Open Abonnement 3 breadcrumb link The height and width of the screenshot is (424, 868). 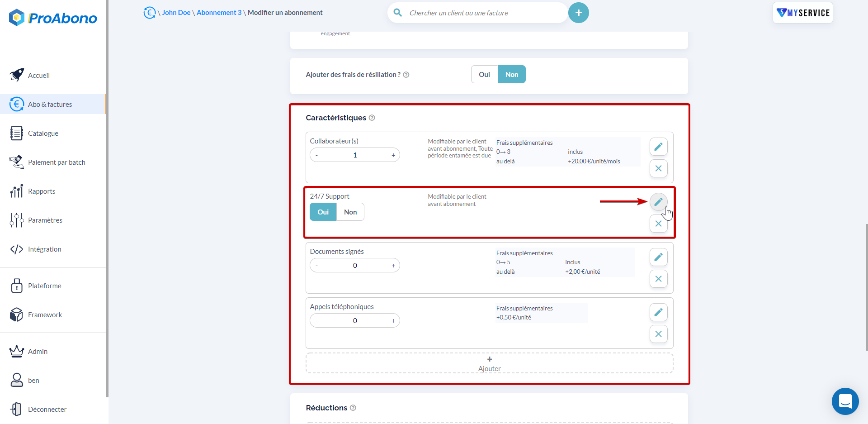(x=219, y=12)
